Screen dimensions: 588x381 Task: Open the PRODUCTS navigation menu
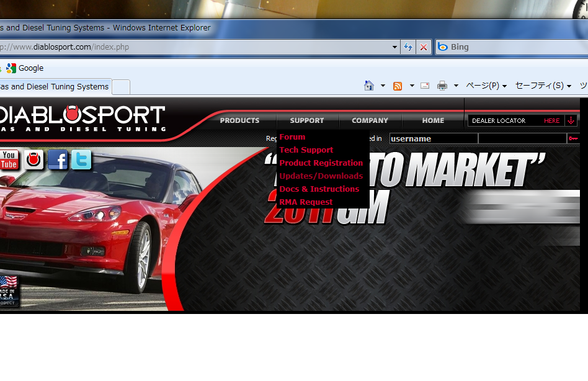(239, 120)
